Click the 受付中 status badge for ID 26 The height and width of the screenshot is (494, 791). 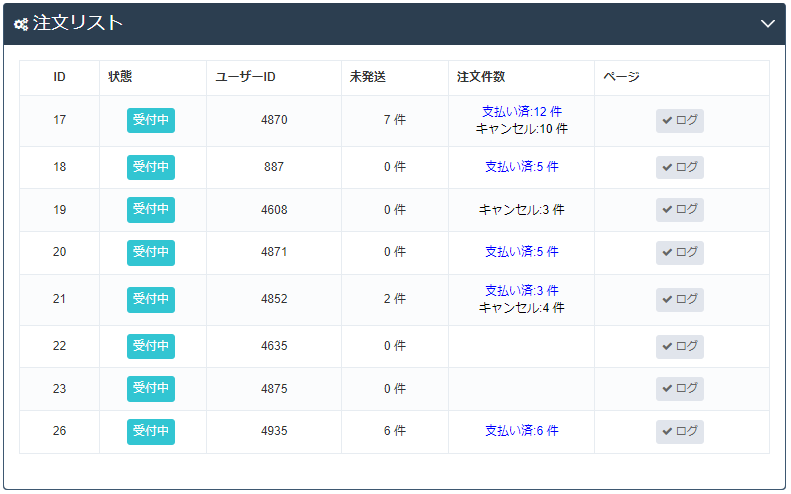click(x=151, y=431)
